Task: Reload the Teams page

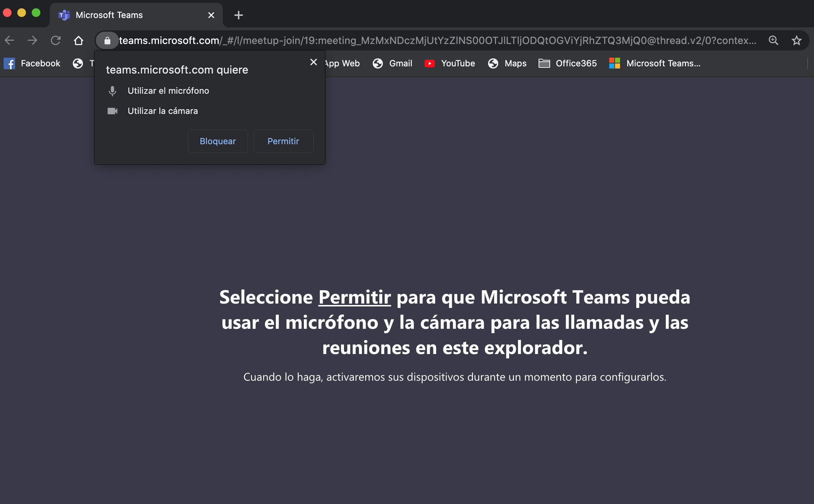Action: point(56,40)
